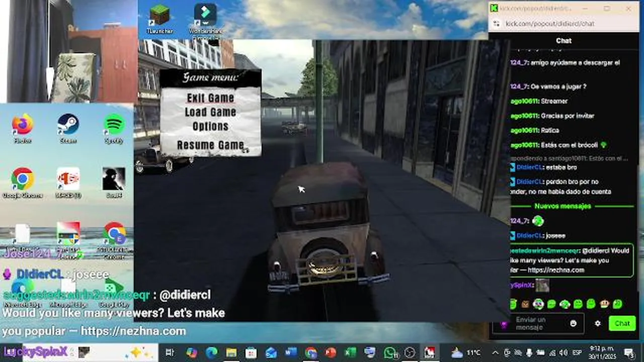Click the Enviar un mensaje input field

pos(537,323)
